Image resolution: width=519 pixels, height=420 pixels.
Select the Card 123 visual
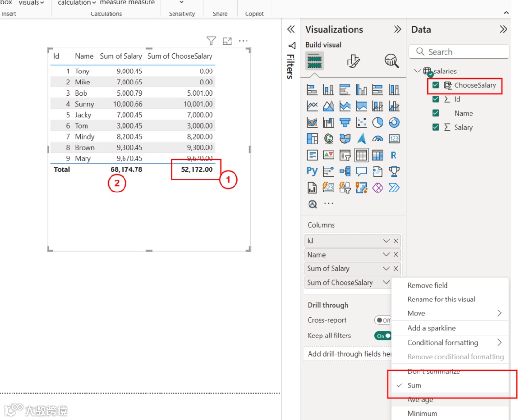tap(394, 139)
